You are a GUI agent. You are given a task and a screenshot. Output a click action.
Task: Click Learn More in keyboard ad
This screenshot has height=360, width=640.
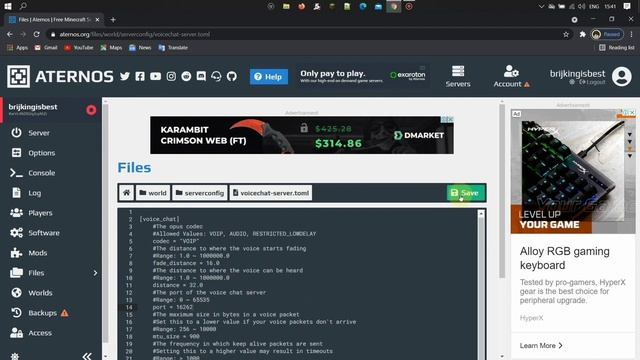coord(541,346)
